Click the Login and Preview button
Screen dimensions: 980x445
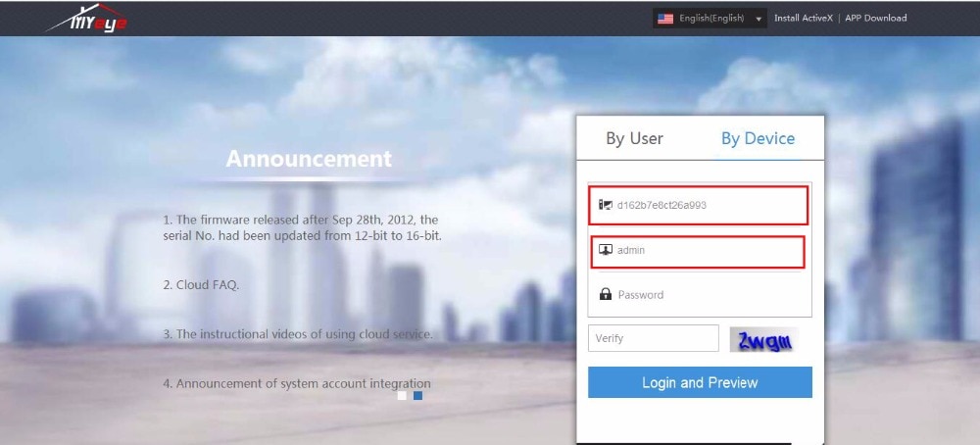[x=700, y=382]
